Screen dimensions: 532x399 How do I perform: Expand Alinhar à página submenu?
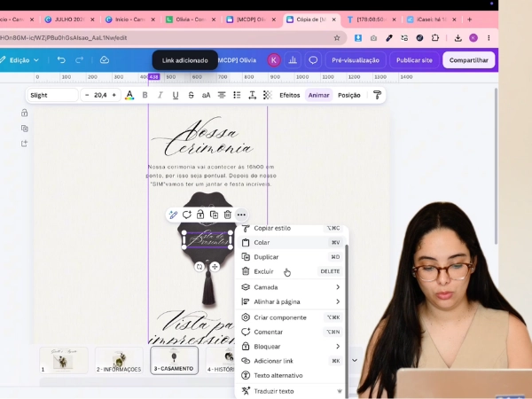coord(291,302)
